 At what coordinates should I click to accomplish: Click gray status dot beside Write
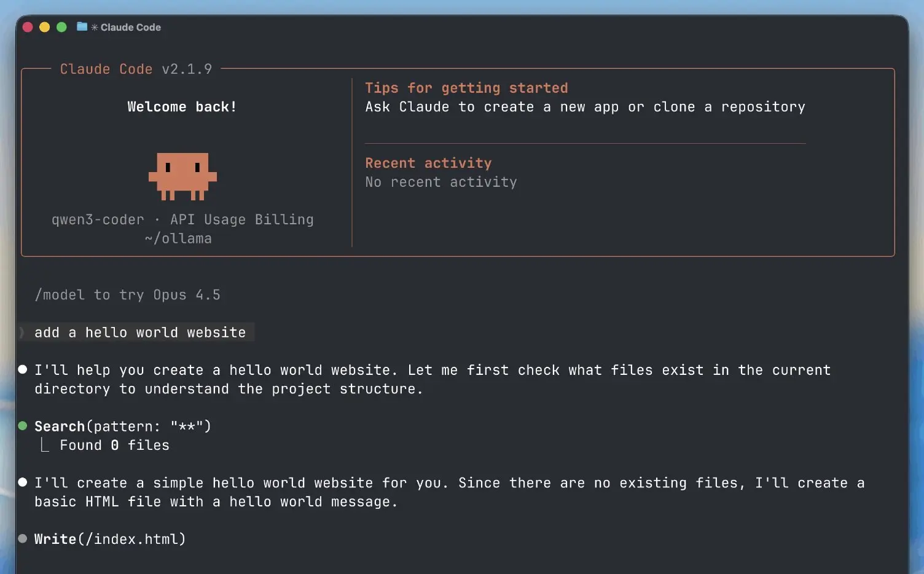[23, 539]
